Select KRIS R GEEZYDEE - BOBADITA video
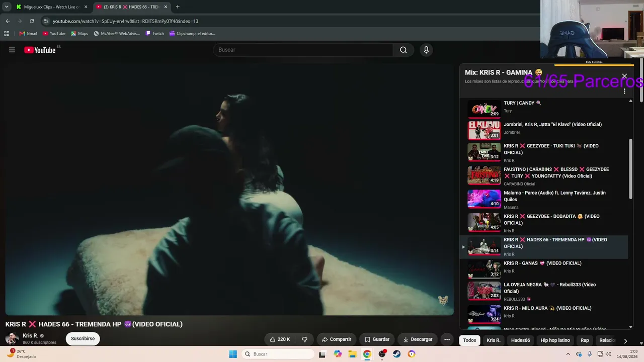This screenshot has height=362, width=644. coord(543,223)
